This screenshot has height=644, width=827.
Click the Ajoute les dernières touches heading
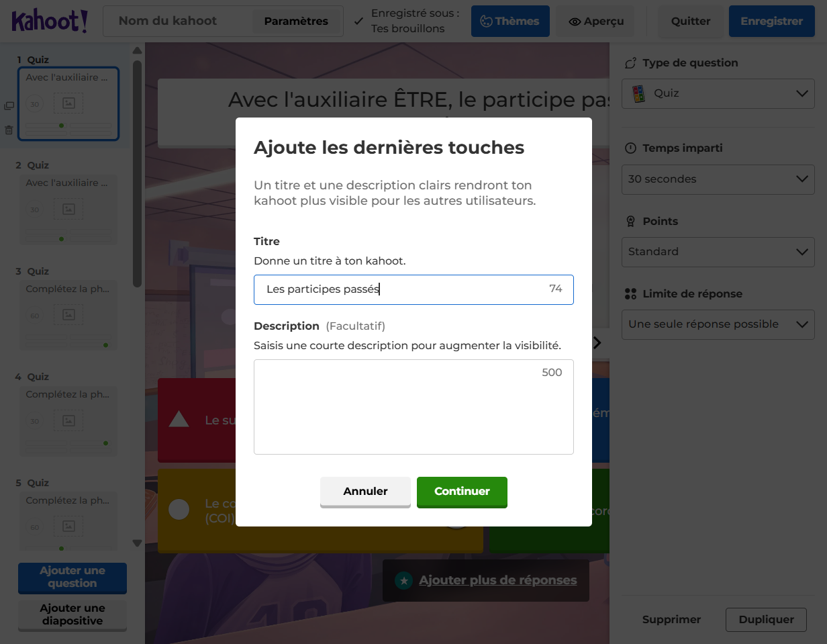tap(389, 148)
